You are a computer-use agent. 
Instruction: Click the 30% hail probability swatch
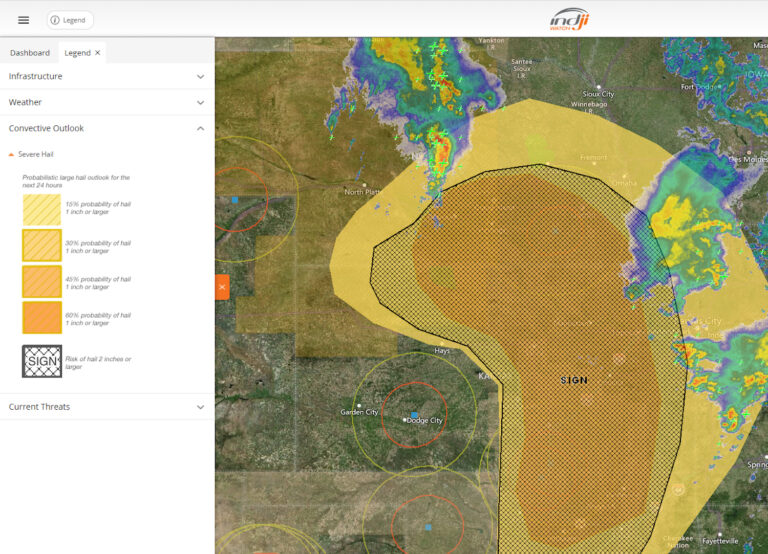coord(42,245)
